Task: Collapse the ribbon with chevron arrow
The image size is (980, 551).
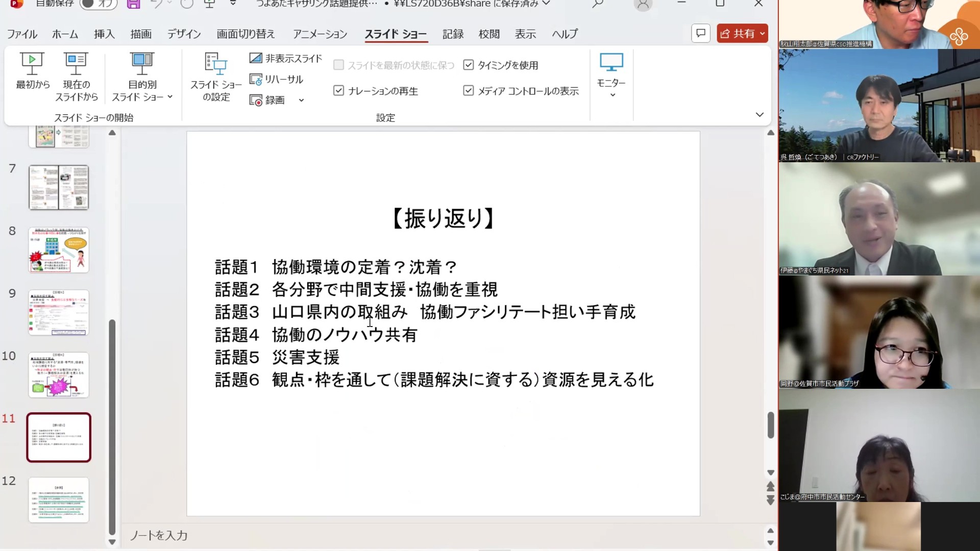Action: [x=759, y=115]
